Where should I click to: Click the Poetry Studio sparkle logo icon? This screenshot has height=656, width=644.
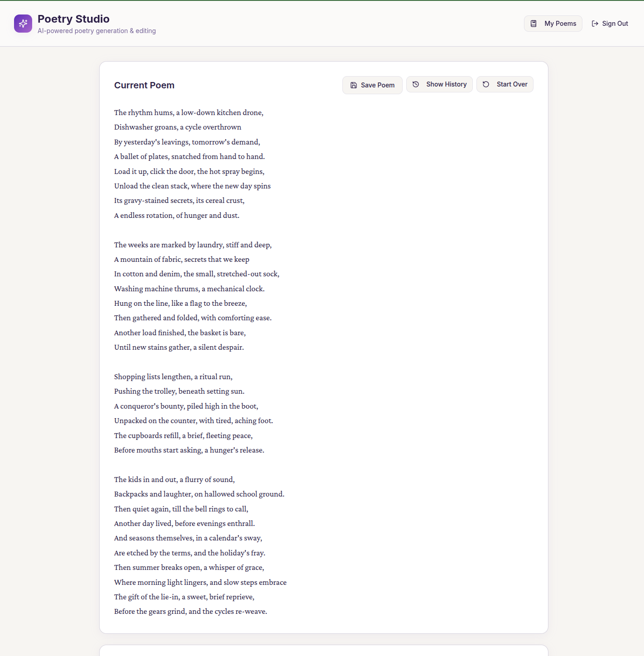pyautogui.click(x=23, y=24)
